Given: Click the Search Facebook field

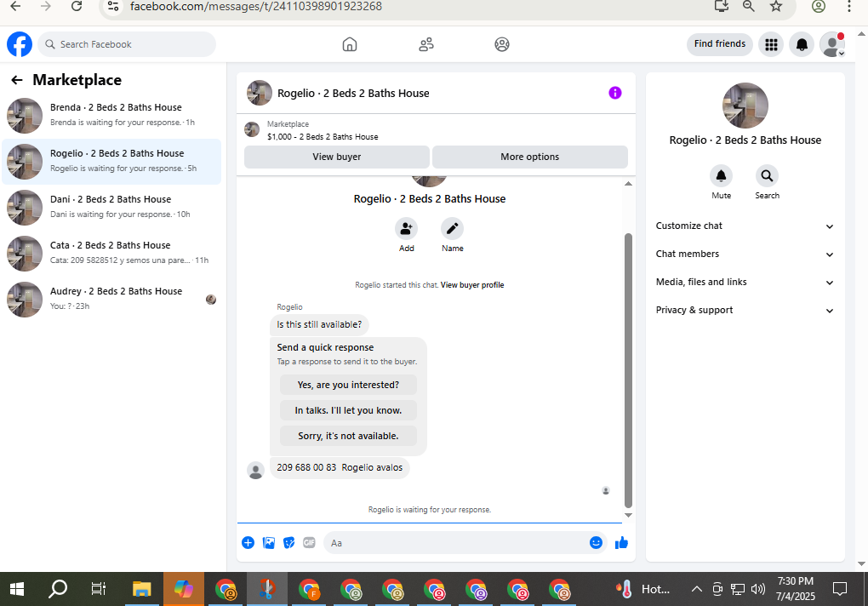Looking at the screenshot, I should (127, 44).
